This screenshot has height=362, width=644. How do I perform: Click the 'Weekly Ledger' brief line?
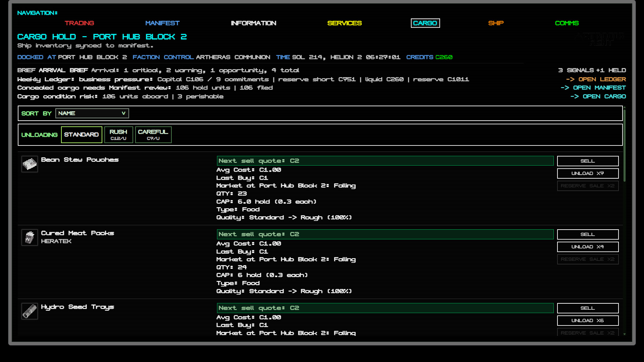click(x=243, y=79)
